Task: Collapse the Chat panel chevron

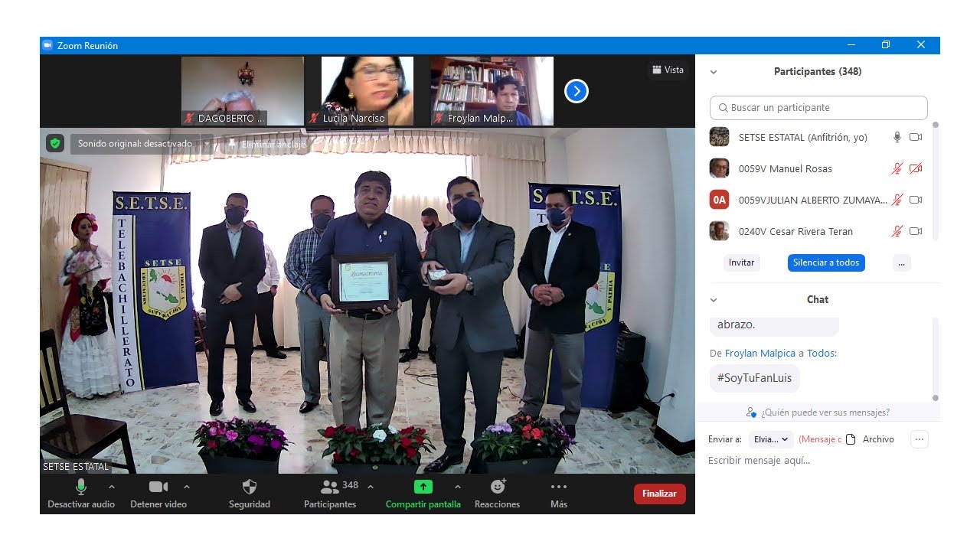Action: click(714, 300)
